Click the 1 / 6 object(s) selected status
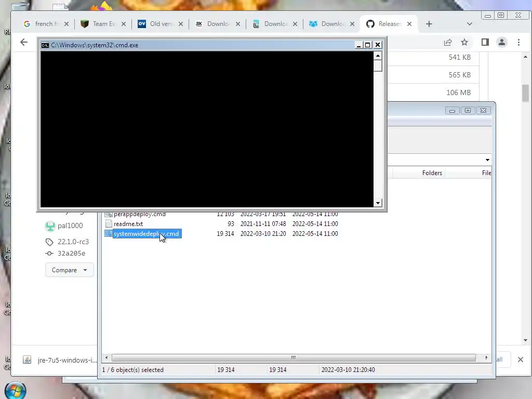532x399 pixels. 132,370
